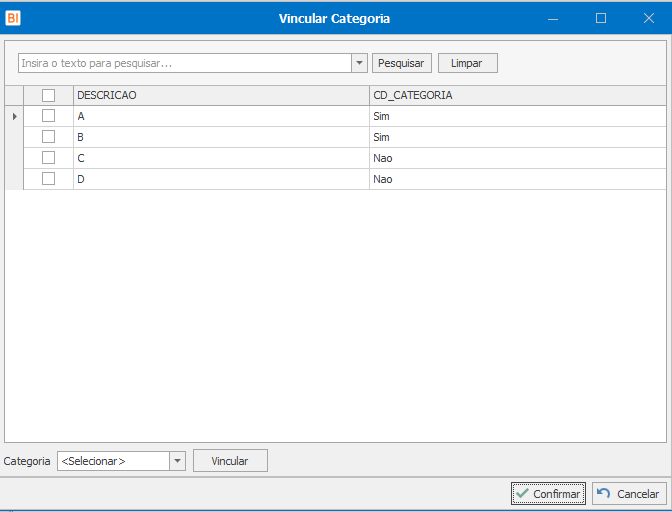Focus the search text input field
Image resolution: width=672 pixels, height=512 pixels.
185,63
